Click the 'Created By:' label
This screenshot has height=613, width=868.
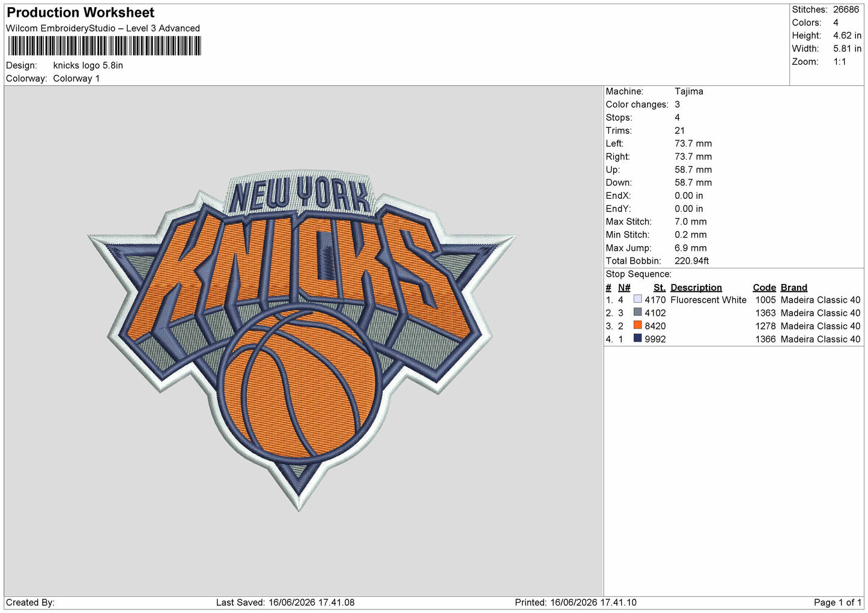[30, 602]
